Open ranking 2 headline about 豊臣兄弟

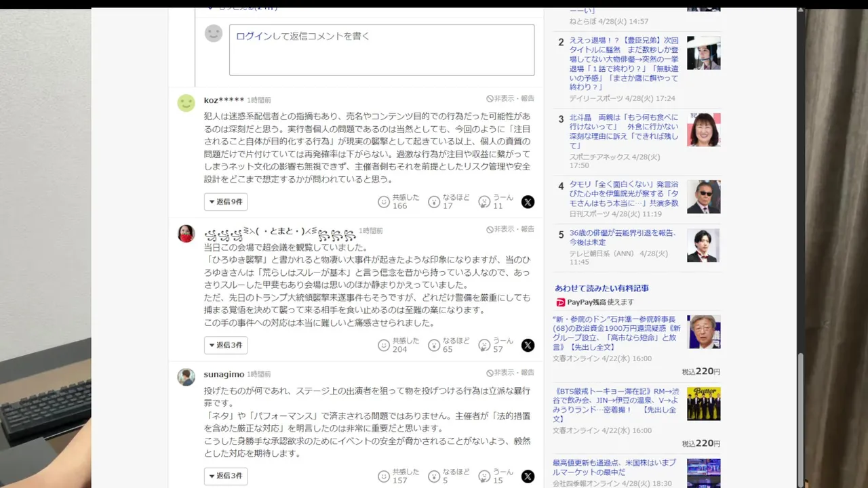[x=624, y=64]
